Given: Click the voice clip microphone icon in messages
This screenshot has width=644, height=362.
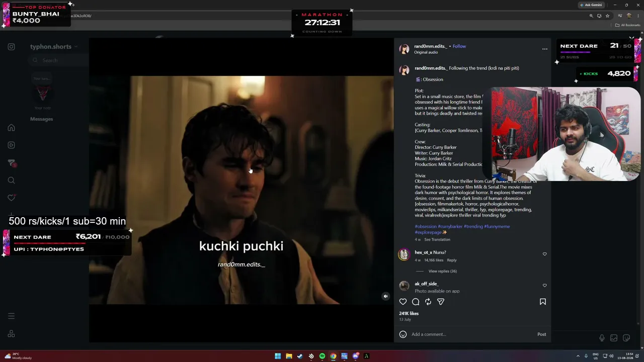Looking at the screenshot, I should point(602,338).
